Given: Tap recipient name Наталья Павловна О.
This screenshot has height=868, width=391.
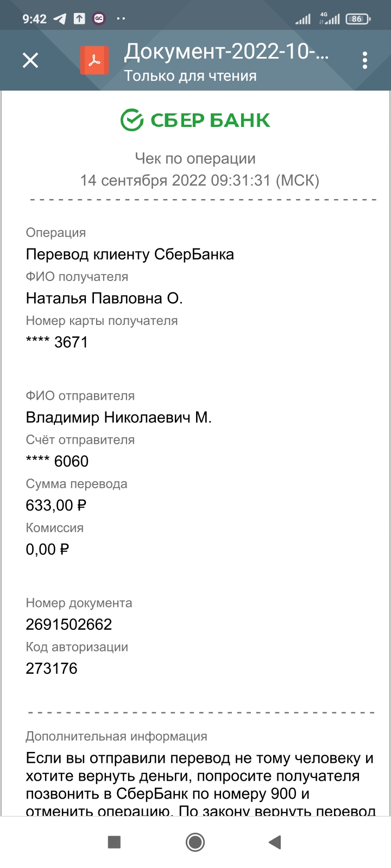Looking at the screenshot, I should pyautogui.click(x=104, y=298).
